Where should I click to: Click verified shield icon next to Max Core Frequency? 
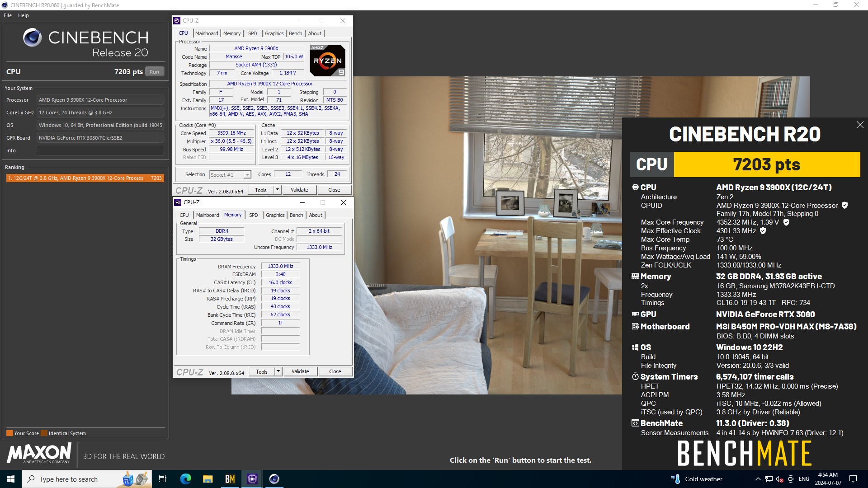point(786,222)
